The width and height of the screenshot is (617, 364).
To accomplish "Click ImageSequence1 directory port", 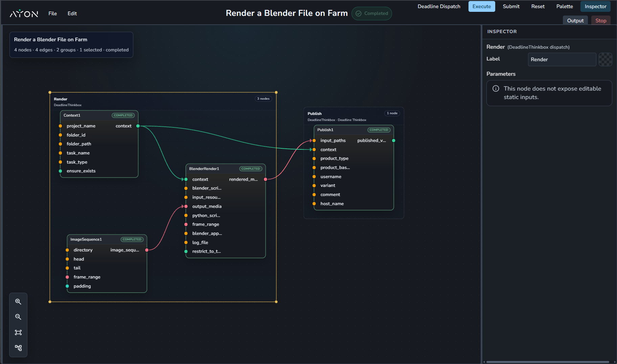I will (67, 250).
